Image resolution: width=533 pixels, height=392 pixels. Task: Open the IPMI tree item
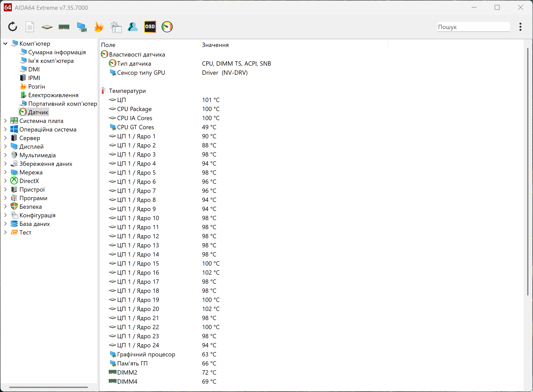click(x=34, y=78)
